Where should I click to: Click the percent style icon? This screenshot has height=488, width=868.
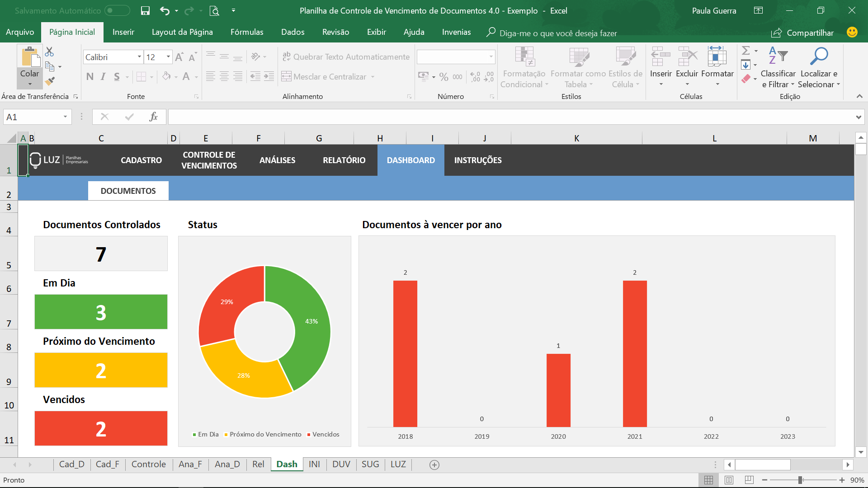pos(443,77)
